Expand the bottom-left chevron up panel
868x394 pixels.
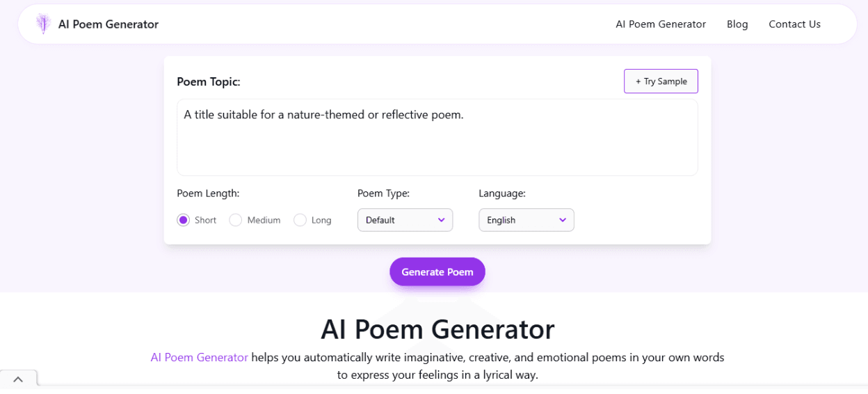[18, 379]
